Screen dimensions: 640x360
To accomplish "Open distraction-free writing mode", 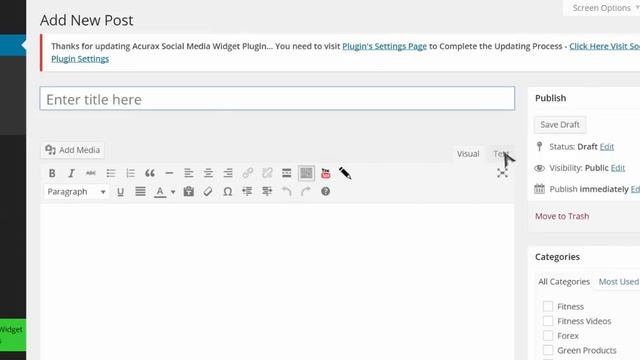I will (502, 173).
